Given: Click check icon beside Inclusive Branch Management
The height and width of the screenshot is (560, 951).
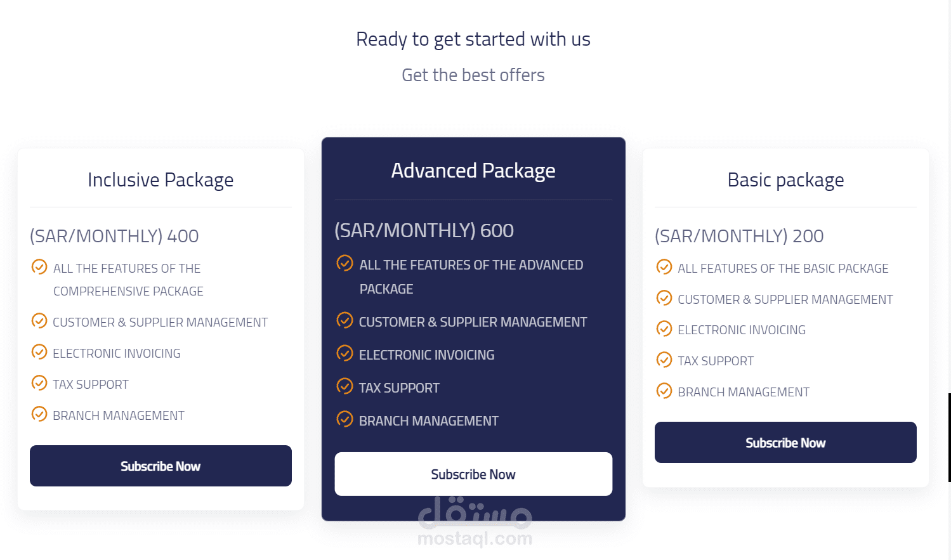Looking at the screenshot, I should point(39,414).
